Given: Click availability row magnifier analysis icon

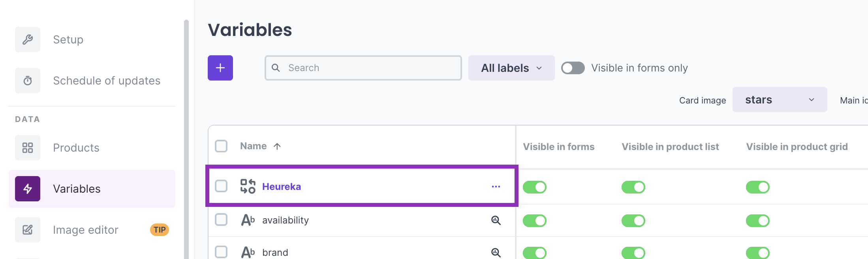Looking at the screenshot, I should point(496,220).
